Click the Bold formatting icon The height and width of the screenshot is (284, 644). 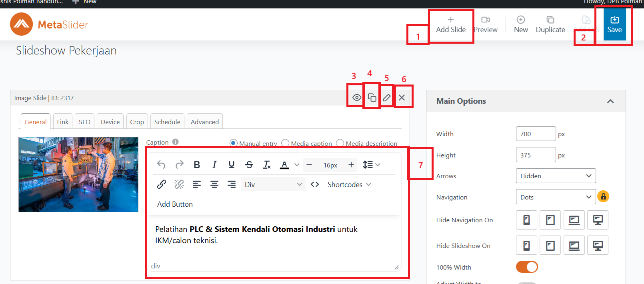click(197, 165)
